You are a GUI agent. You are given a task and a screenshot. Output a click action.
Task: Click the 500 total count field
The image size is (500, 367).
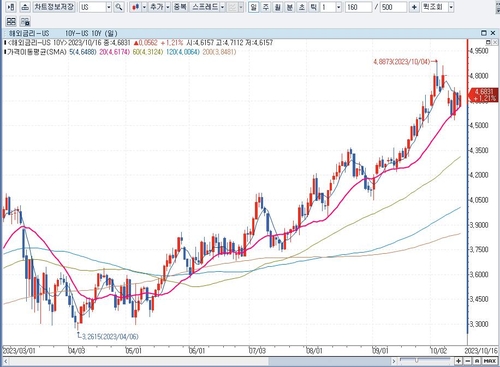(x=393, y=7)
